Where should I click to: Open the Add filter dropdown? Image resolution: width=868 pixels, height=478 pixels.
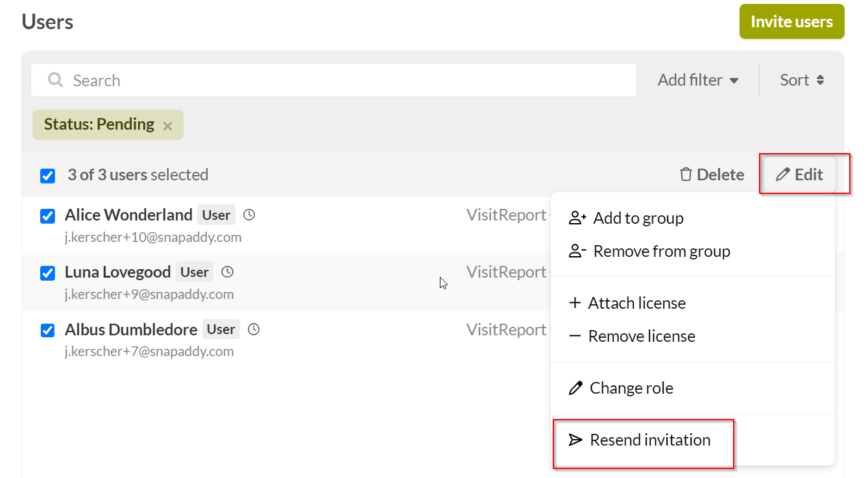click(699, 80)
